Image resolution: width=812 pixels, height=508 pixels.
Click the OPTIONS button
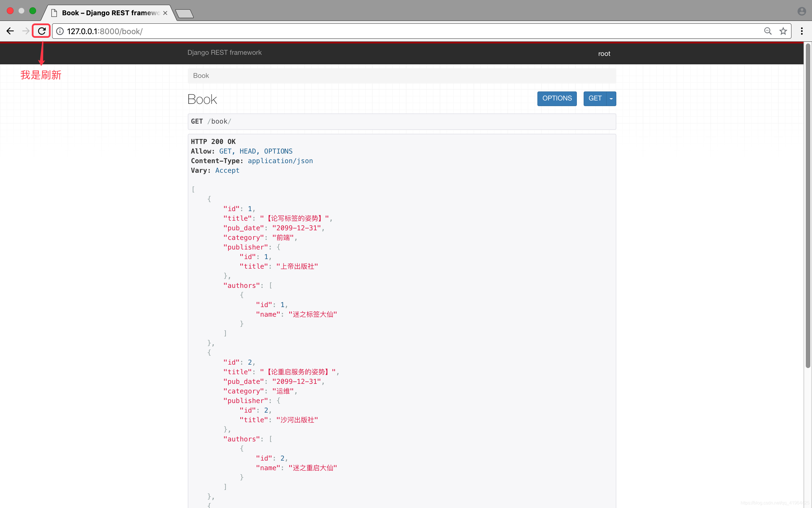coord(557,98)
